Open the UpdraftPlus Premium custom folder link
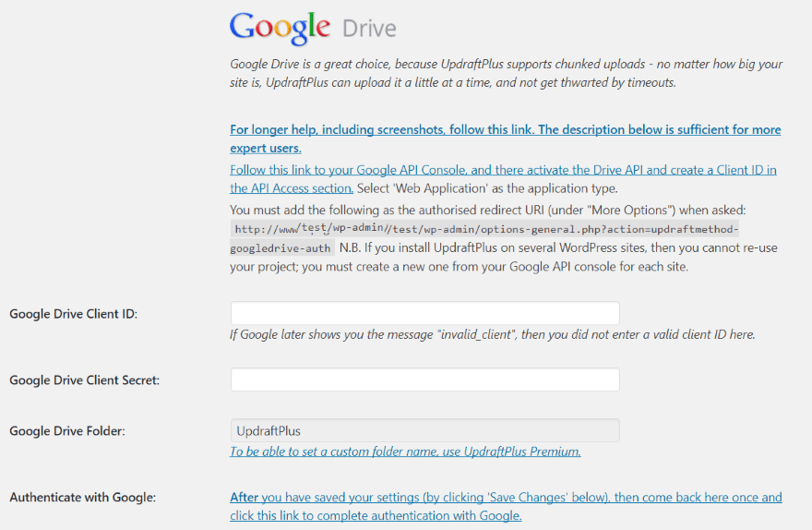 (x=405, y=452)
